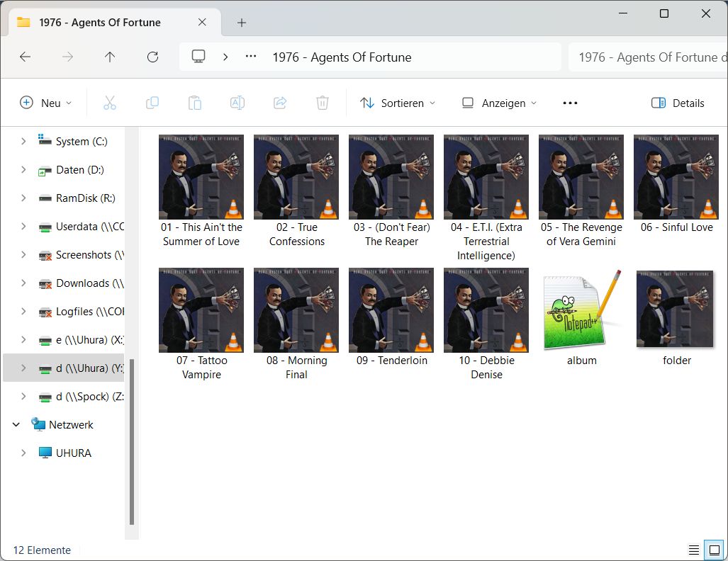Select track 10 - Debbie Denise
Screen dimensions: 728x561
tap(486, 325)
